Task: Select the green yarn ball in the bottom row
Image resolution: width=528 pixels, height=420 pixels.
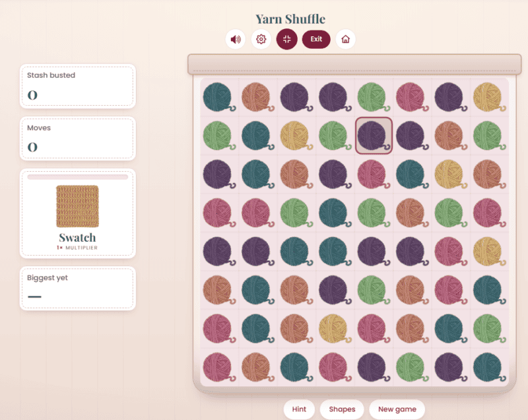Action: 412,367
